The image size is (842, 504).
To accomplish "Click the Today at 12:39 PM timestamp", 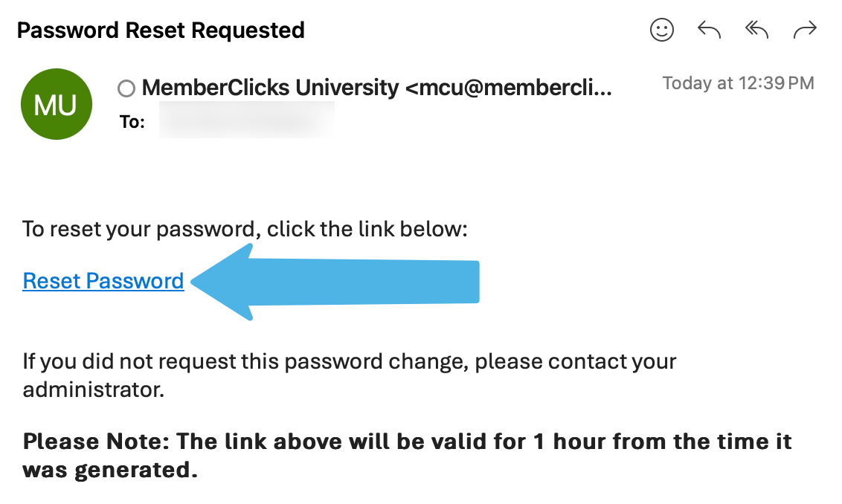I will pos(739,83).
